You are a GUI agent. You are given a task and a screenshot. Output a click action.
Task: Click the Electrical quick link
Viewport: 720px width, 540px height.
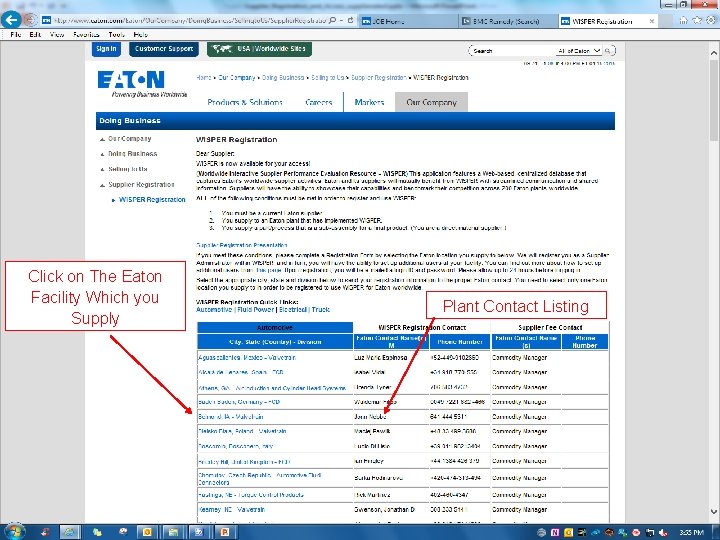tap(293, 309)
